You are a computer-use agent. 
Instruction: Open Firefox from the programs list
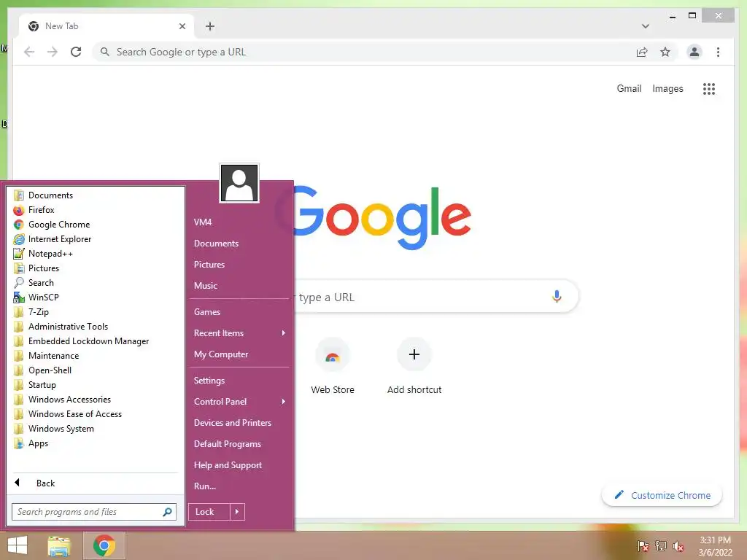(x=41, y=209)
